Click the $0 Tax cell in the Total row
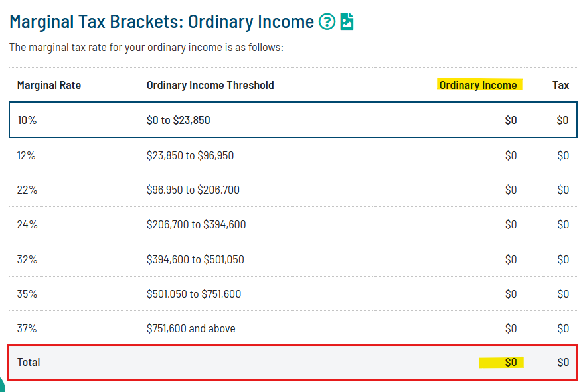This screenshot has height=392, width=585. [562, 362]
